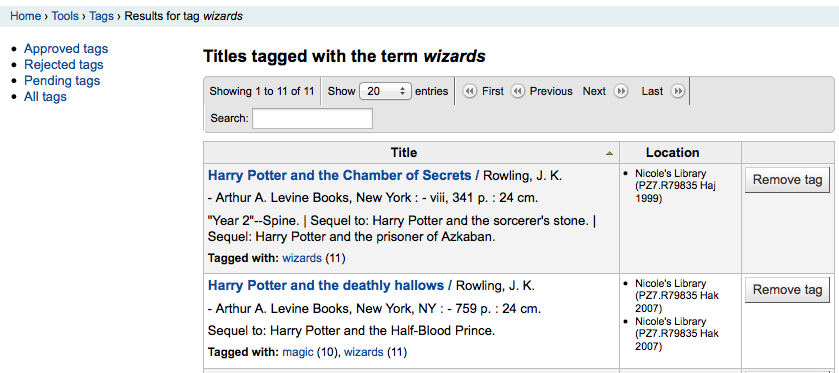Open the Approved tags list
Viewport: 839px width, 373px height.
click(x=66, y=49)
